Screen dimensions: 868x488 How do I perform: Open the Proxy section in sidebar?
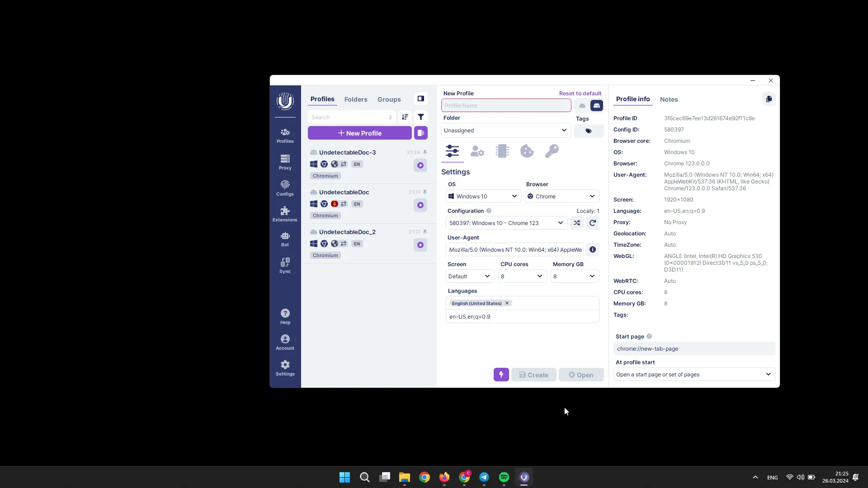click(285, 162)
